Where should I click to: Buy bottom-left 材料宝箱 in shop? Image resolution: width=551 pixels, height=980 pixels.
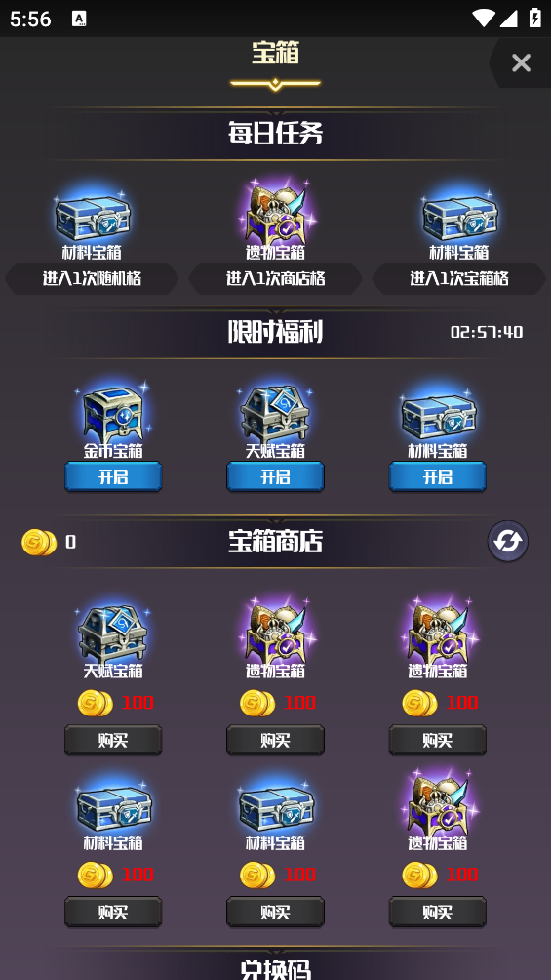coord(113,912)
